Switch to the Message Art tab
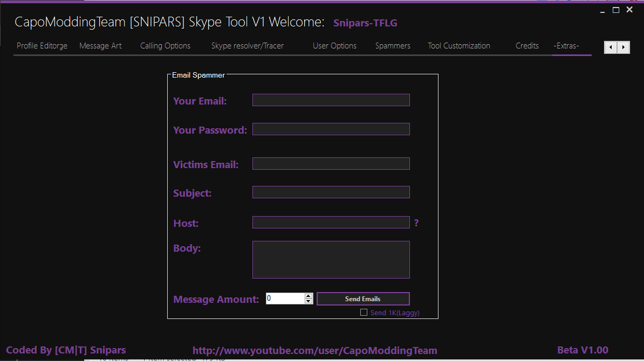 [x=101, y=46]
